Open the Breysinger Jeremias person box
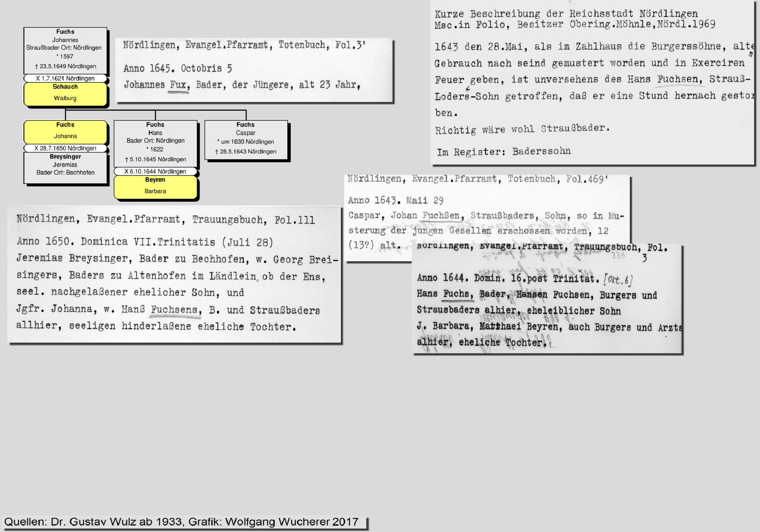This screenshot has height=532, width=760. 65,167
